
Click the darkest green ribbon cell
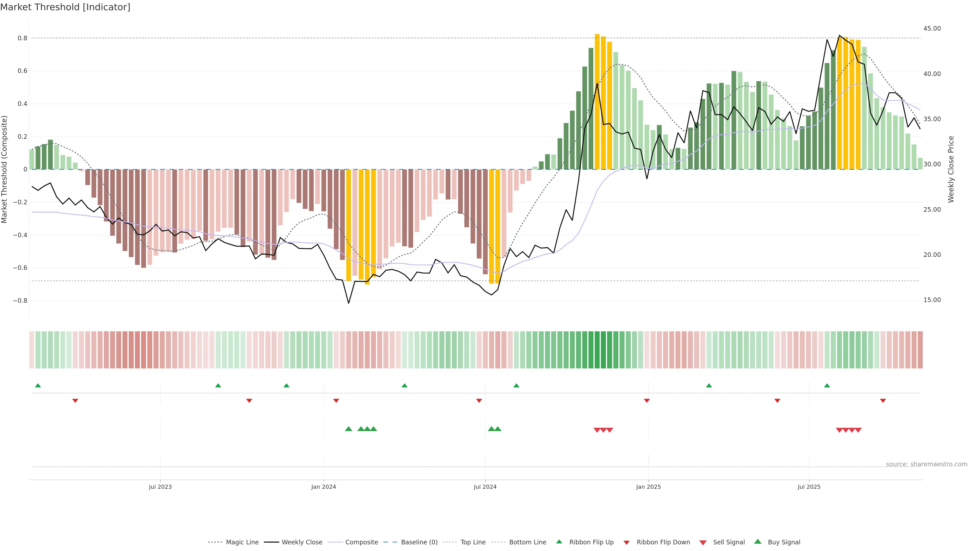pos(603,350)
